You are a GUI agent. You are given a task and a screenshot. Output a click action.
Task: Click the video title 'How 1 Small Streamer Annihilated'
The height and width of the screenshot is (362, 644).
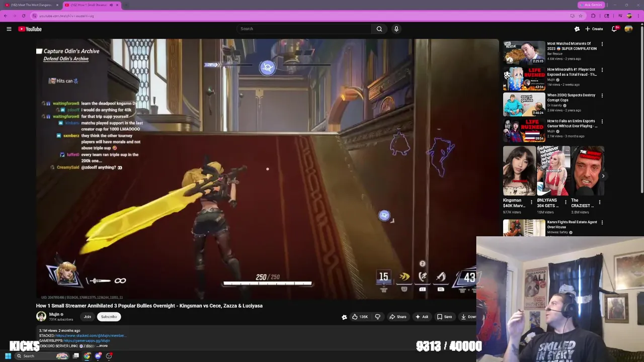click(149, 306)
